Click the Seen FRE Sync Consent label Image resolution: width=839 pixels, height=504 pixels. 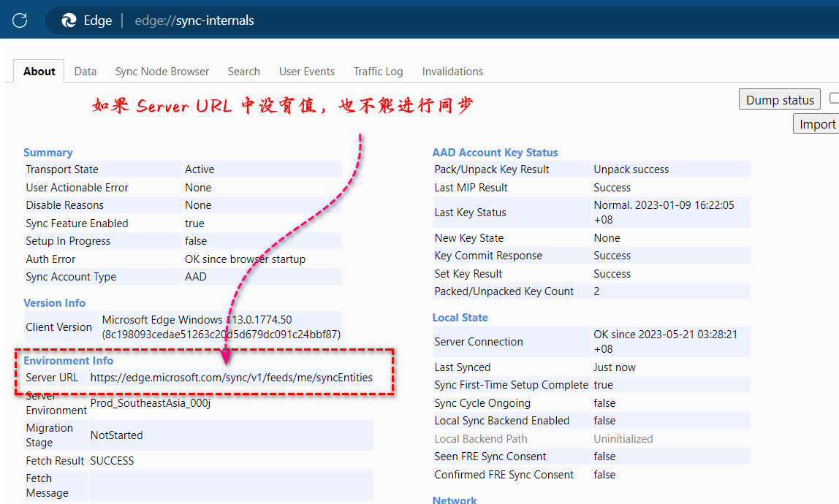(x=490, y=457)
